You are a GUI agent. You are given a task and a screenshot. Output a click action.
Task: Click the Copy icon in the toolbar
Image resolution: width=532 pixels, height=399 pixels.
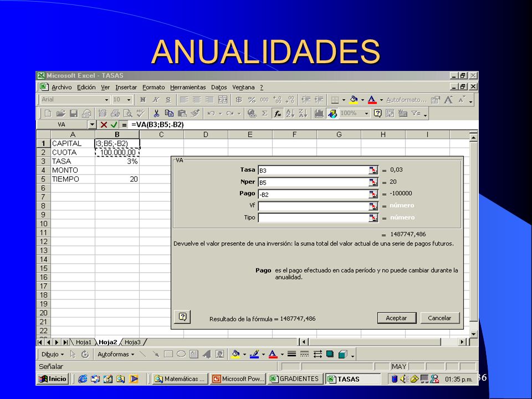click(169, 113)
